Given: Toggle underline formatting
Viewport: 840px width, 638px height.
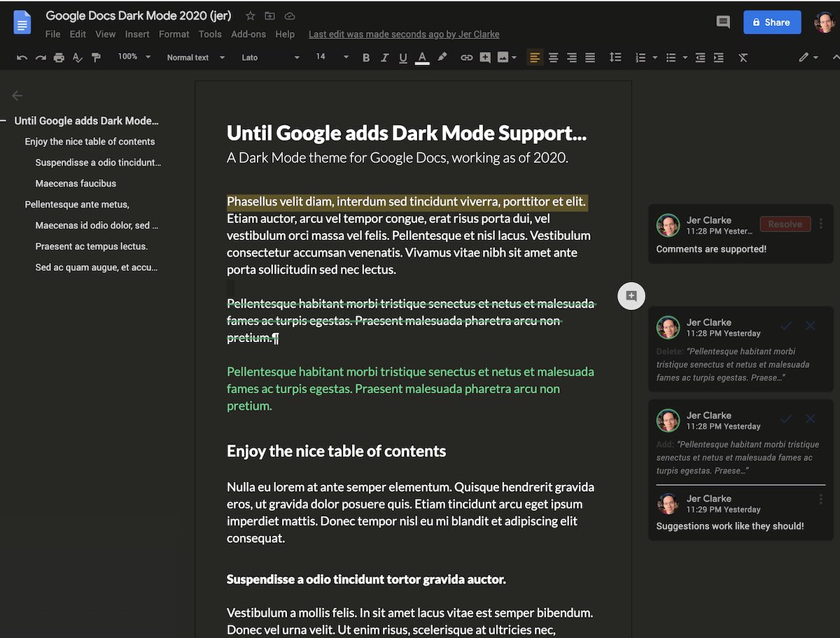Looking at the screenshot, I should 402,57.
